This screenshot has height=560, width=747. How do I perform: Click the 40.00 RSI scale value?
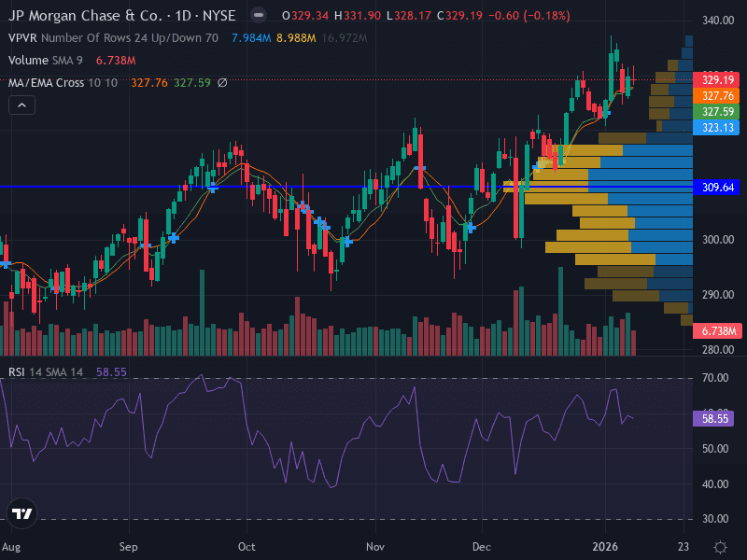click(x=715, y=484)
